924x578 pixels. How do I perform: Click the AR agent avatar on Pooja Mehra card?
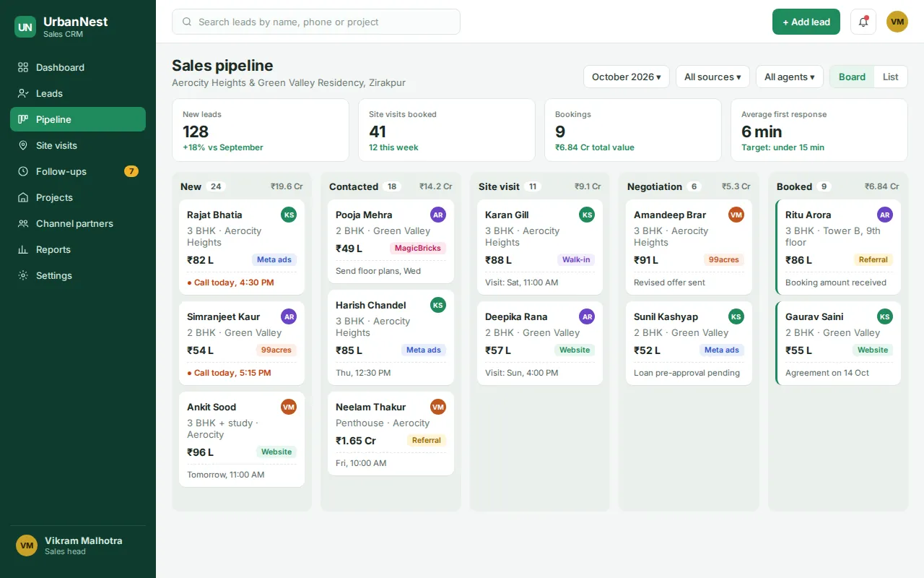coord(438,215)
